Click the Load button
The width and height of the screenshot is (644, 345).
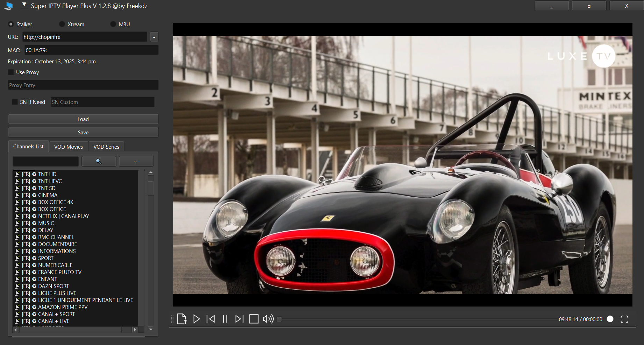tap(83, 119)
